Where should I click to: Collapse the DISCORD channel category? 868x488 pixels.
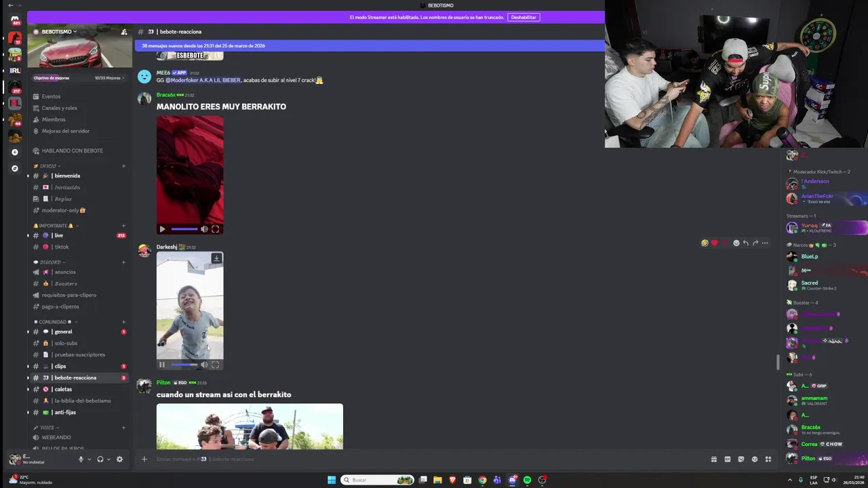coord(50,262)
